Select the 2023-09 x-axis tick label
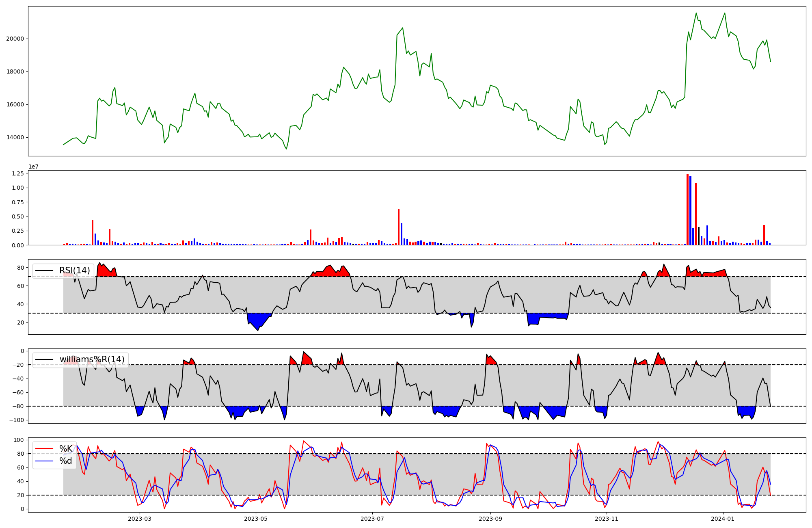The height and width of the screenshot is (528, 812). click(x=490, y=519)
